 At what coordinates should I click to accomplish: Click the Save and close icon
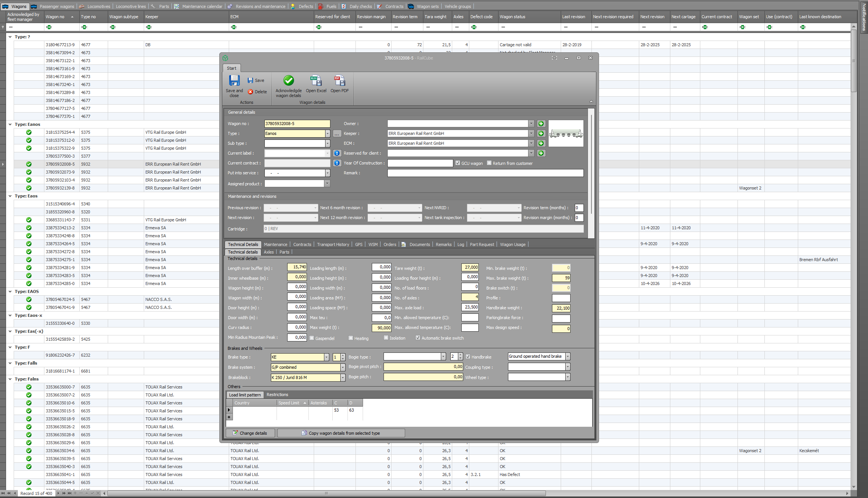pyautogui.click(x=234, y=81)
